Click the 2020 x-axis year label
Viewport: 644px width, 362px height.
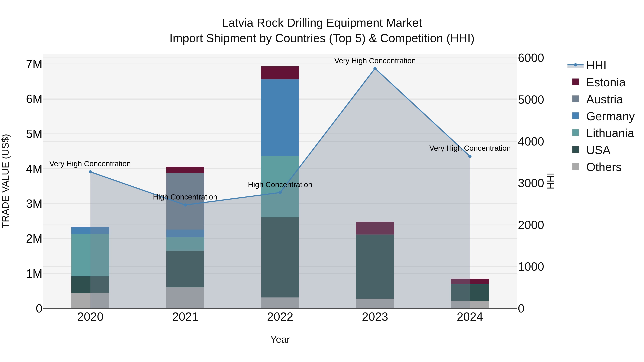pos(90,317)
